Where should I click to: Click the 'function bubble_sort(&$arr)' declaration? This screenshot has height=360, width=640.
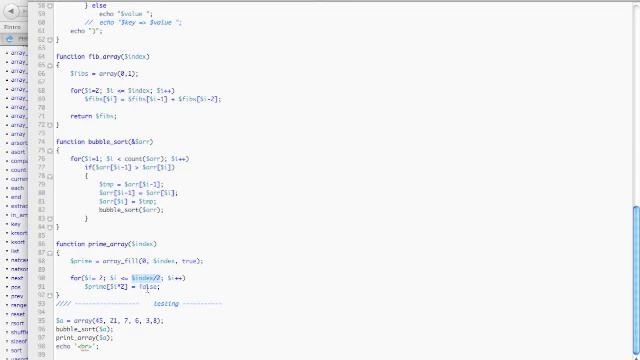pyautogui.click(x=104, y=142)
